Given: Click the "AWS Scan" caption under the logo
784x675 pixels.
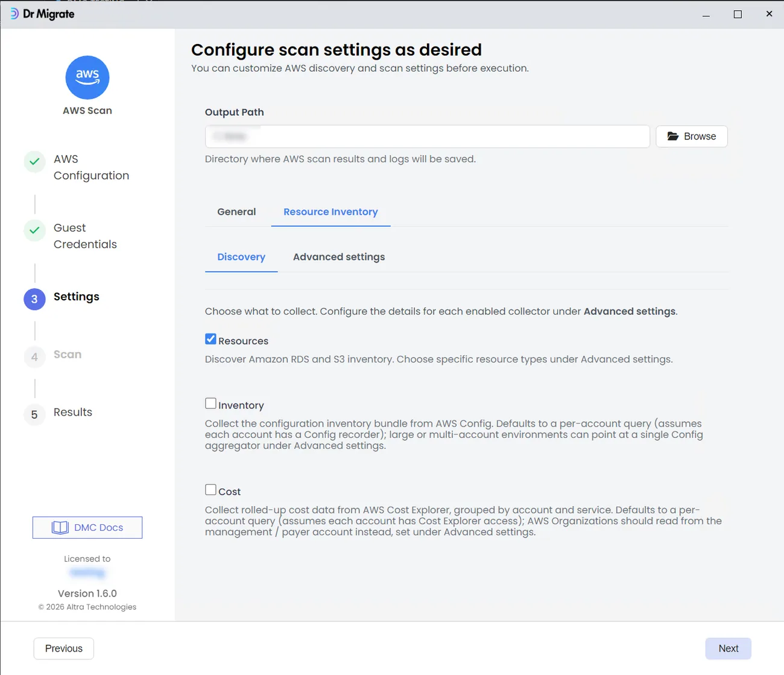Looking at the screenshot, I should 87,110.
